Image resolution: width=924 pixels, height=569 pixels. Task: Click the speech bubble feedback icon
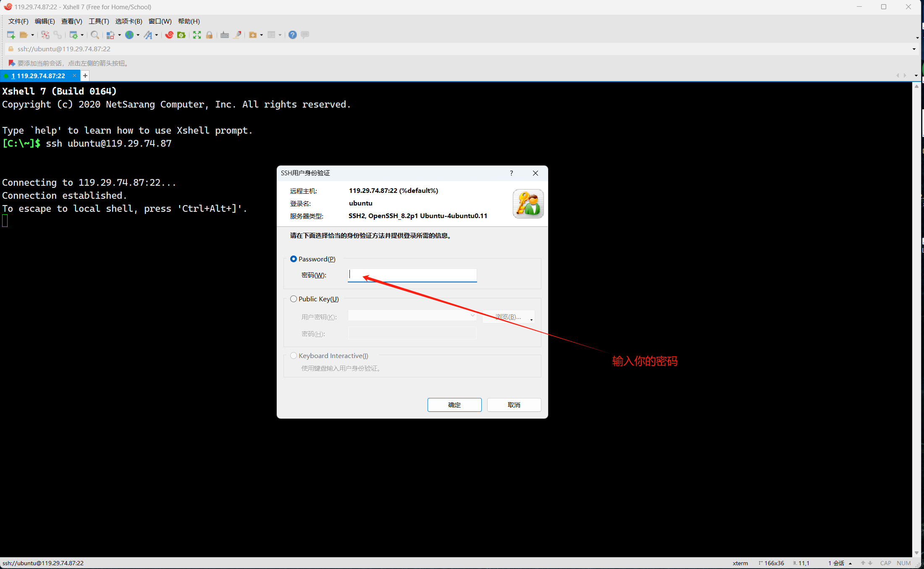click(305, 35)
